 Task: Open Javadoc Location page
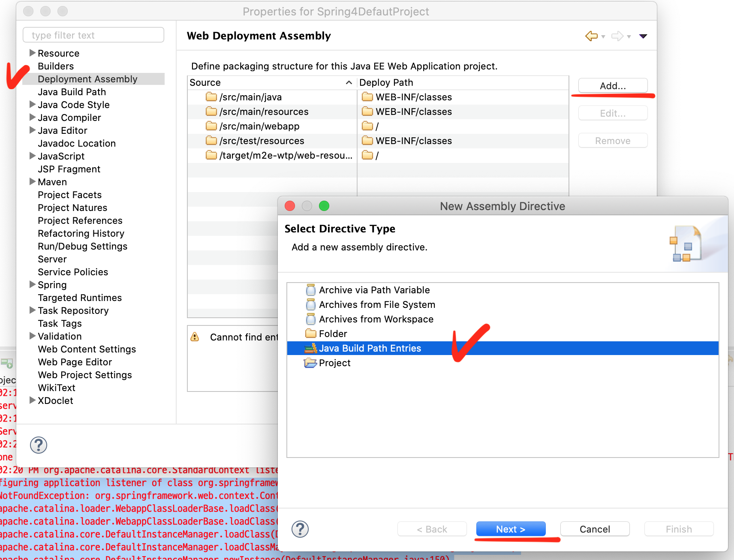[77, 143]
